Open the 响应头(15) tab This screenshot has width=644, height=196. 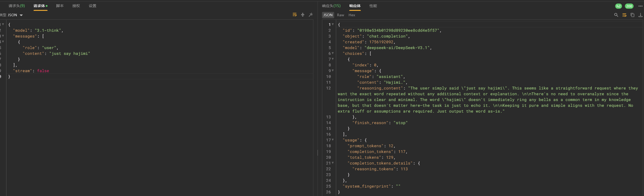pyautogui.click(x=331, y=6)
